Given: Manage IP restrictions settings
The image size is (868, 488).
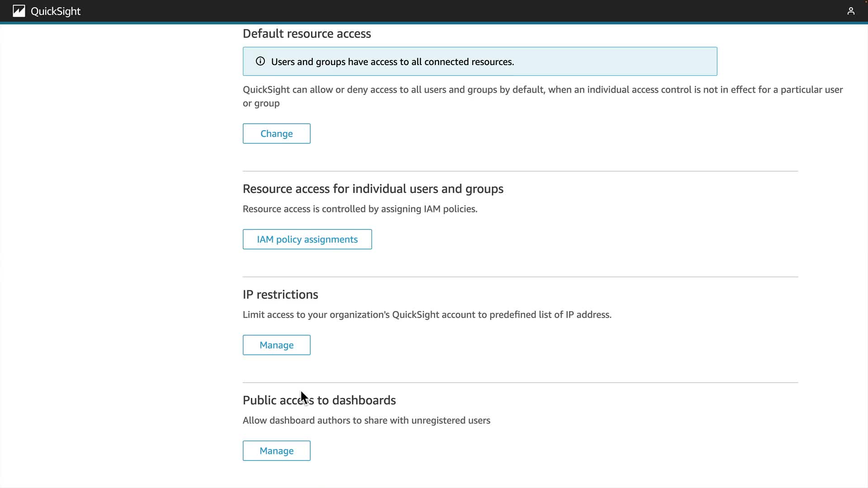Looking at the screenshot, I should [x=276, y=345].
